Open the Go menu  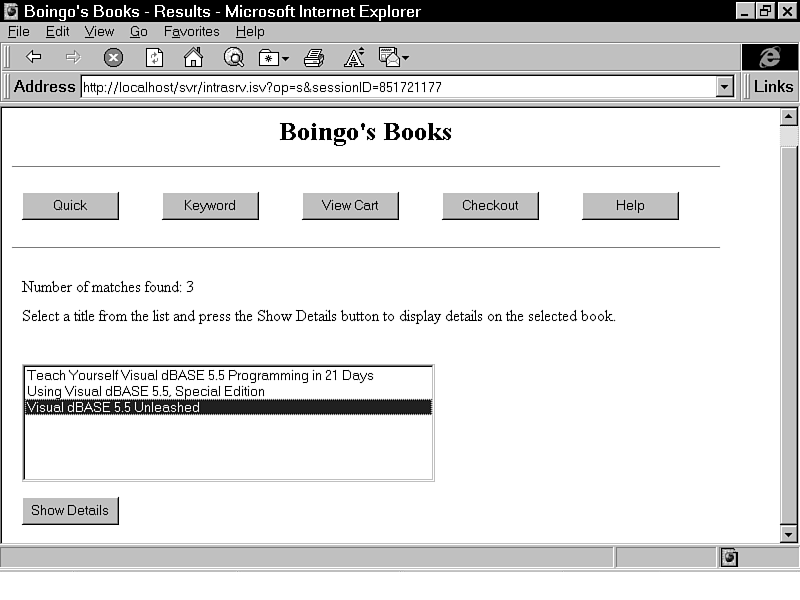[138, 32]
